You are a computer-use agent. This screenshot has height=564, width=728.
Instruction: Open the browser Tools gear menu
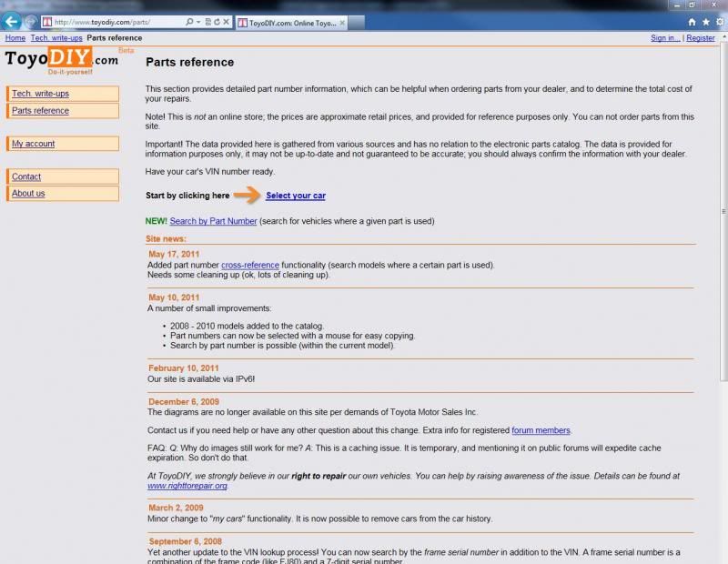point(720,22)
